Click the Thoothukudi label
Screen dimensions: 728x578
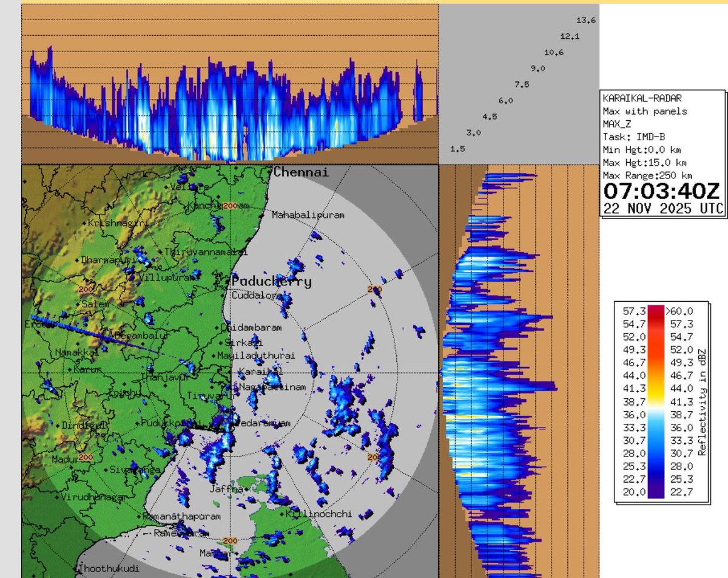pos(109,569)
